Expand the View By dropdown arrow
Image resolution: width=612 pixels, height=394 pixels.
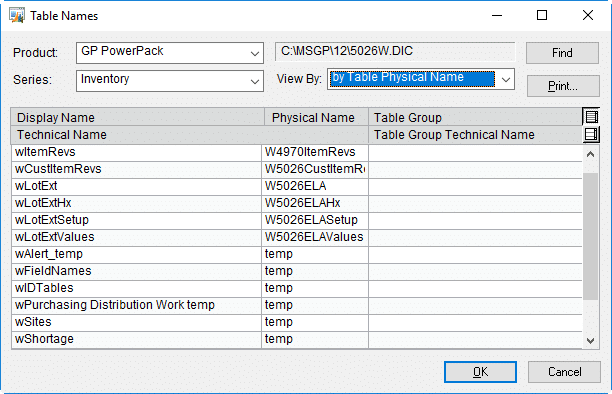pos(506,80)
